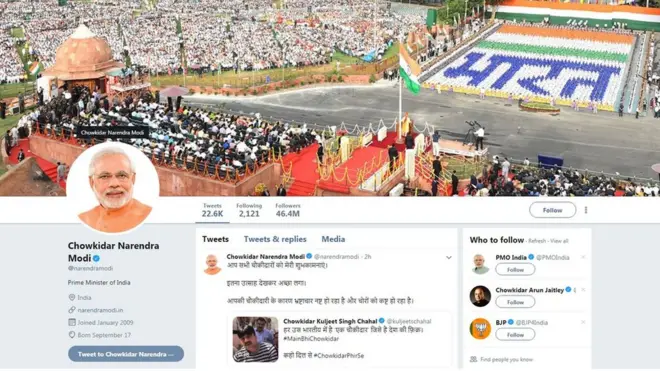Screen dimensions: 660x371
Task: Click PMO India profile avatar
Action: tap(480, 264)
